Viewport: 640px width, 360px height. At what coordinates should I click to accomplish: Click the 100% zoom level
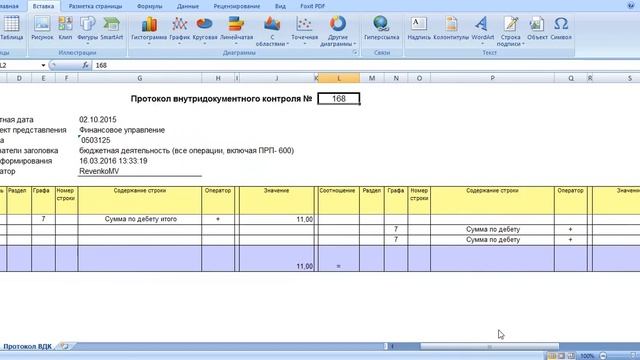pyautogui.click(x=587, y=356)
